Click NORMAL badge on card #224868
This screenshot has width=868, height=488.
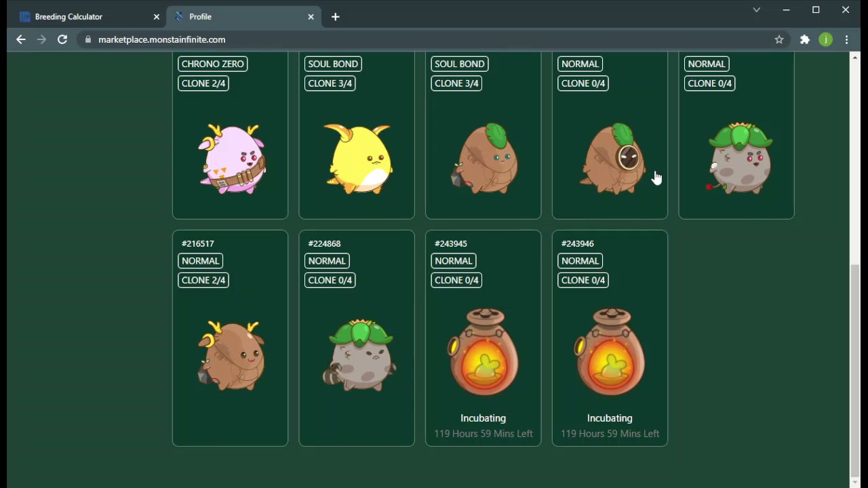click(327, 261)
